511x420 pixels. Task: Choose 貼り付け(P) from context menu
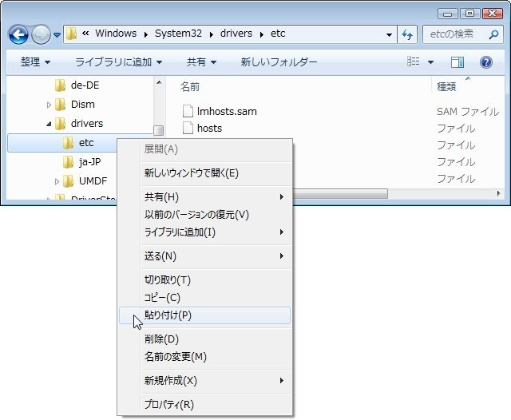(204, 315)
